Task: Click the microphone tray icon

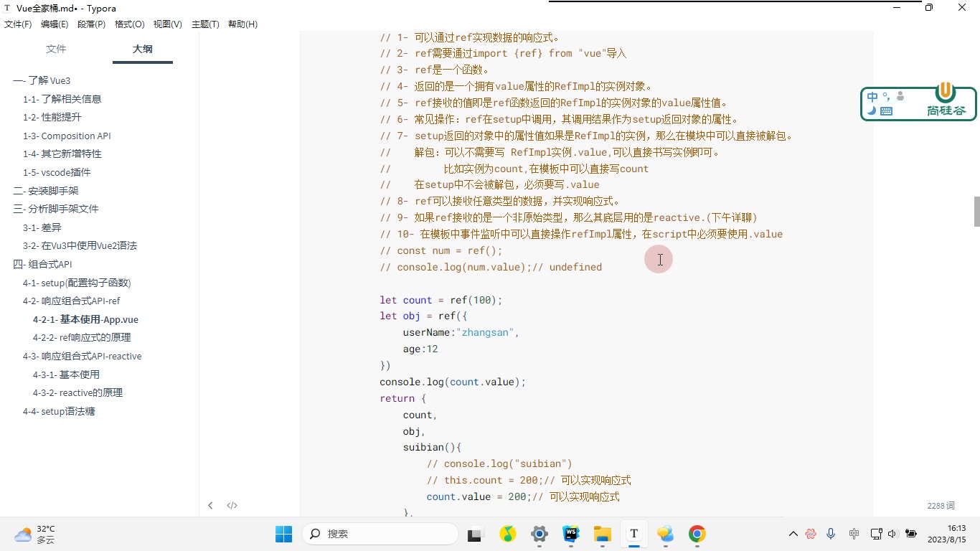Action: (831, 534)
